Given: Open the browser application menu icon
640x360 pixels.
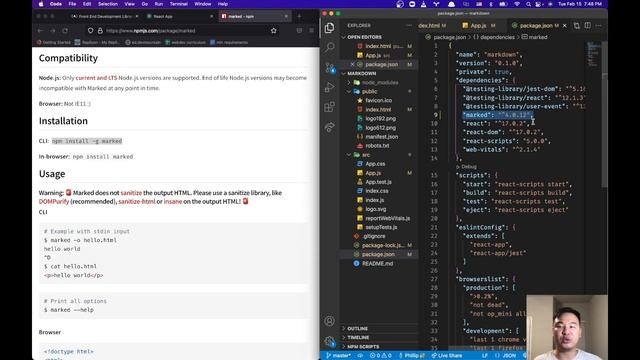Looking at the screenshot, I should (x=311, y=31).
